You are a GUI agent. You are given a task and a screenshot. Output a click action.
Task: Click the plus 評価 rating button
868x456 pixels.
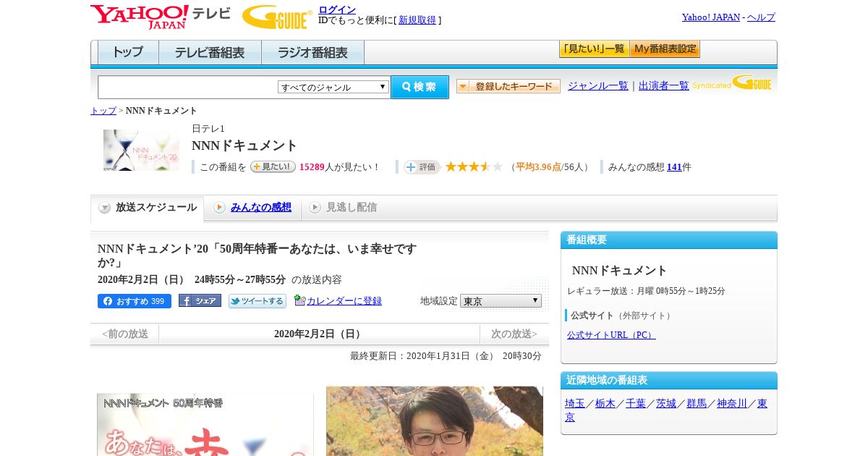[x=422, y=166]
